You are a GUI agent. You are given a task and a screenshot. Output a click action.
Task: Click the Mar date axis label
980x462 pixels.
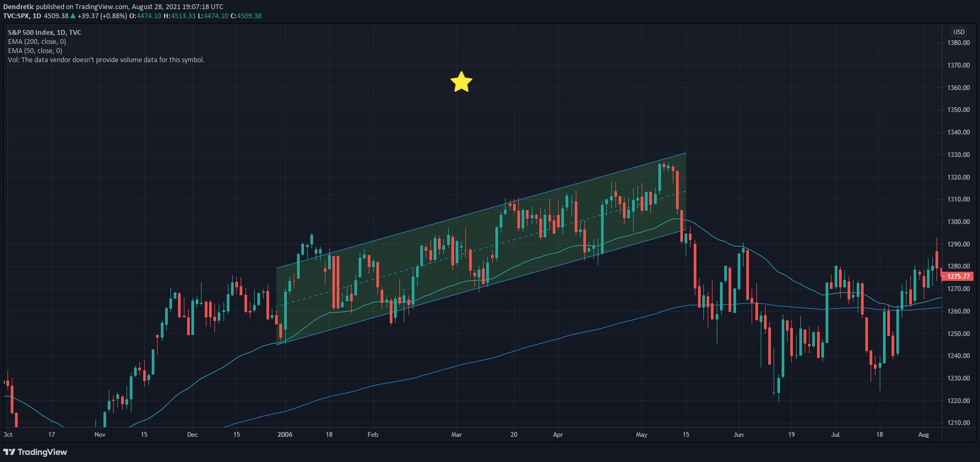point(457,435)
